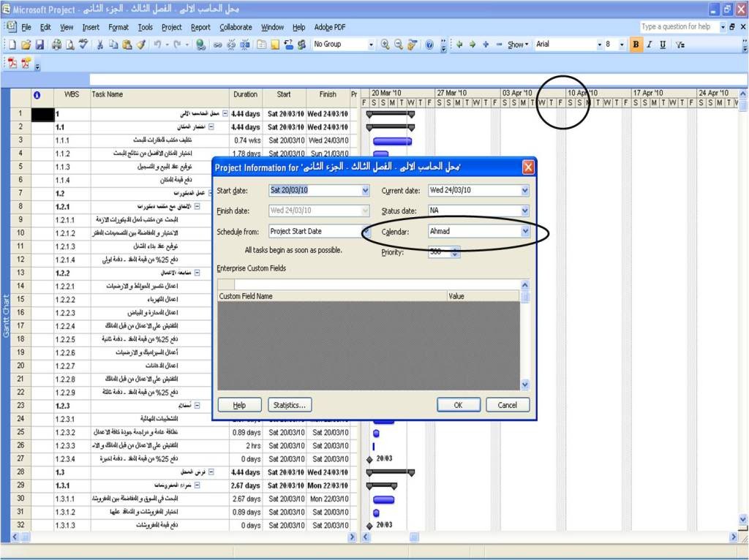The width and height of the screenshot is (749, 560).
Task: Click the Paste clipboard icon
Action: (x=127, y=45)
